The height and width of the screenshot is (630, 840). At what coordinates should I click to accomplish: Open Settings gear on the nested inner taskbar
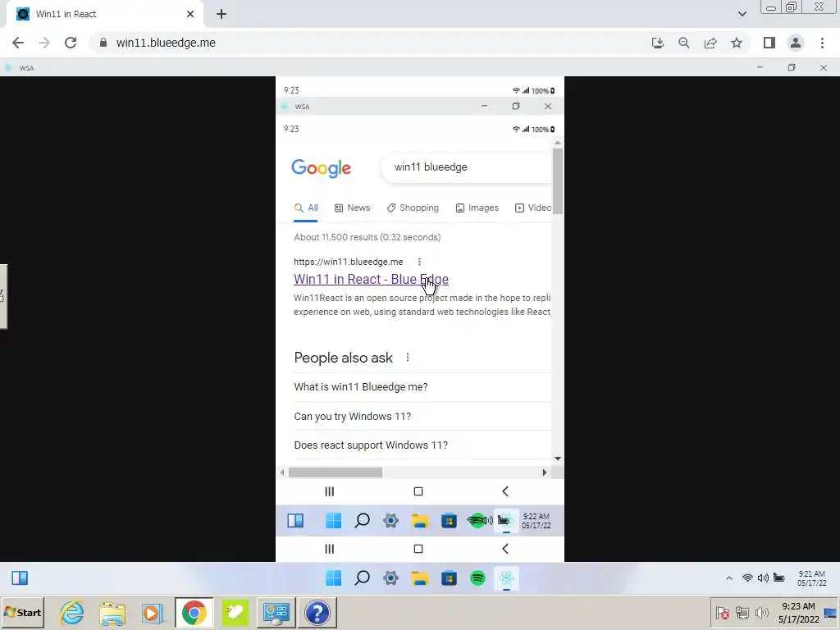(x=391, y=520)
